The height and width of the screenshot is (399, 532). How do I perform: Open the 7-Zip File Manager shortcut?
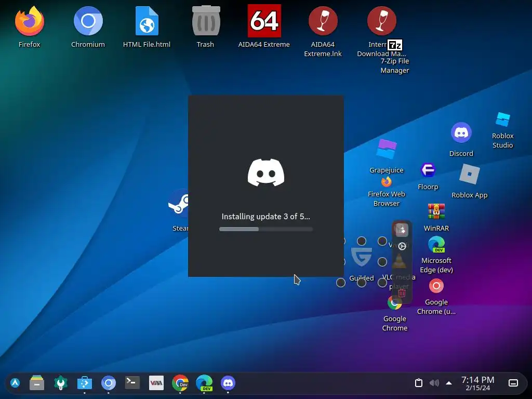tap(395, 45)
